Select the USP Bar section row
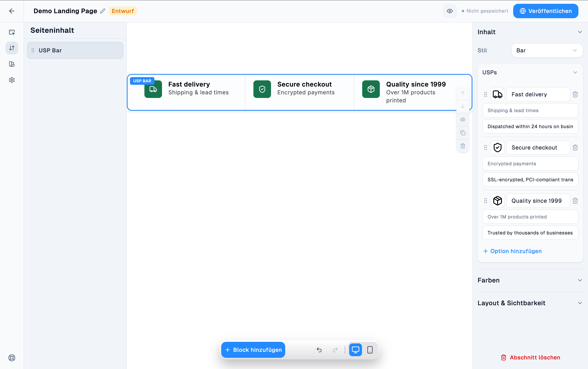 pyautogui.click(x=75, y=50)
